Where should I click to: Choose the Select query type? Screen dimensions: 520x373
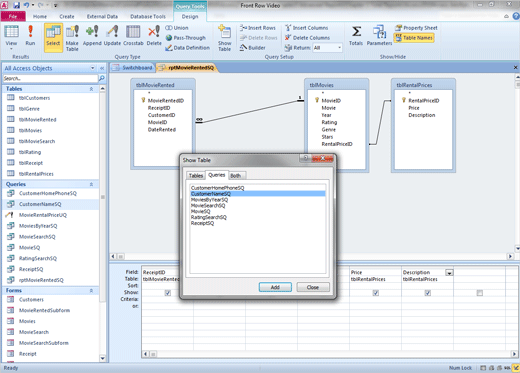[x=53, y=37]
